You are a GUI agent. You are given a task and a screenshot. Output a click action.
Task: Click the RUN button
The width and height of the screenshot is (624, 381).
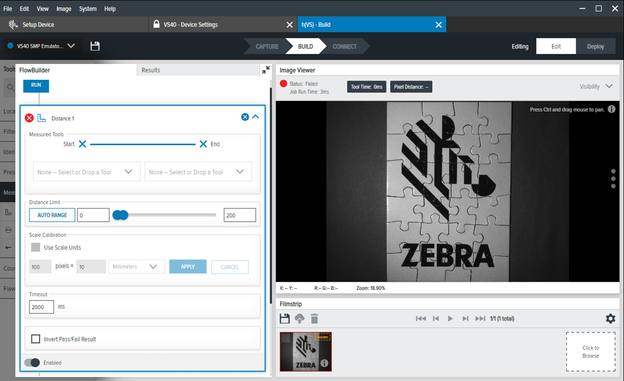click(x=36, y=86)
